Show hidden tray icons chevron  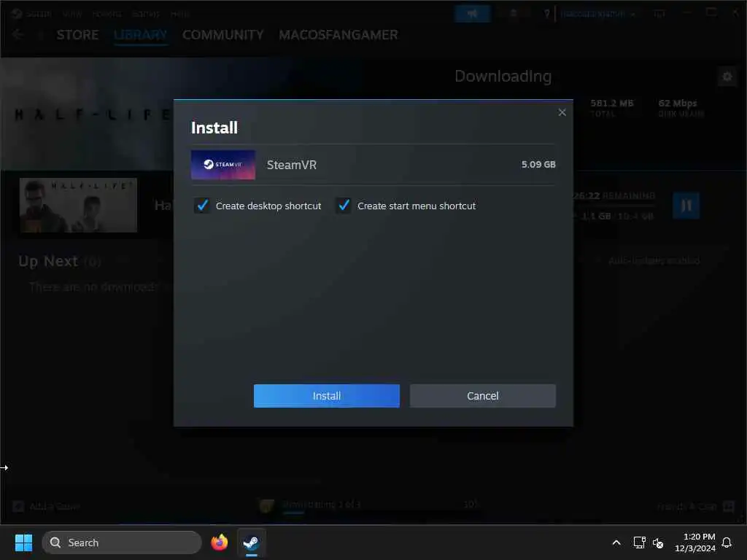[x=616, y=542]
